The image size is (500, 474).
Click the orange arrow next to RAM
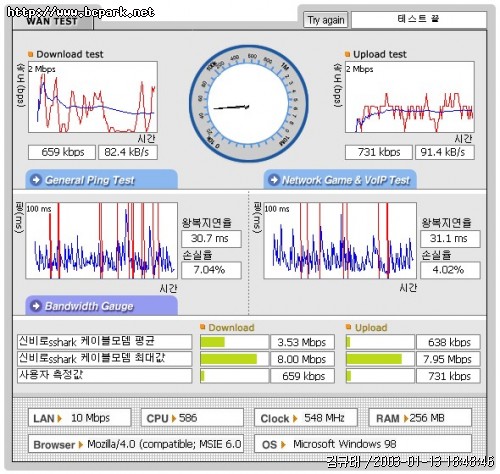406,418
